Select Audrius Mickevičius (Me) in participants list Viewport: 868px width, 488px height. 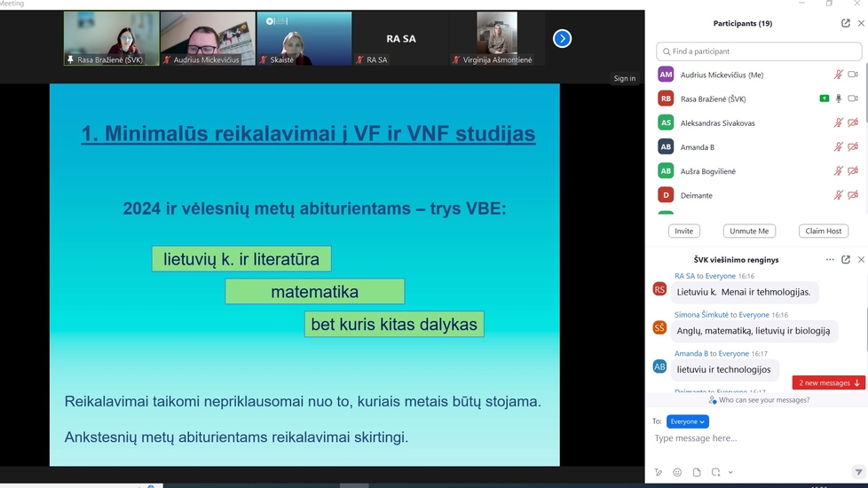coord(722,75)
